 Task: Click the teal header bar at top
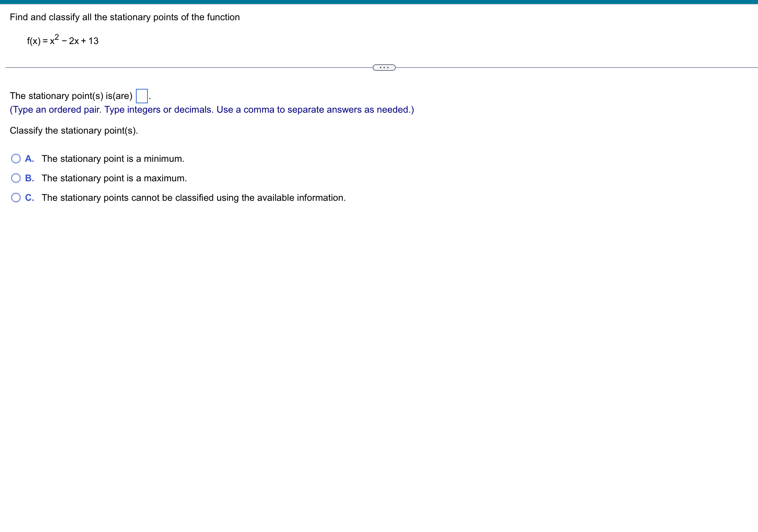coord(379,2)
